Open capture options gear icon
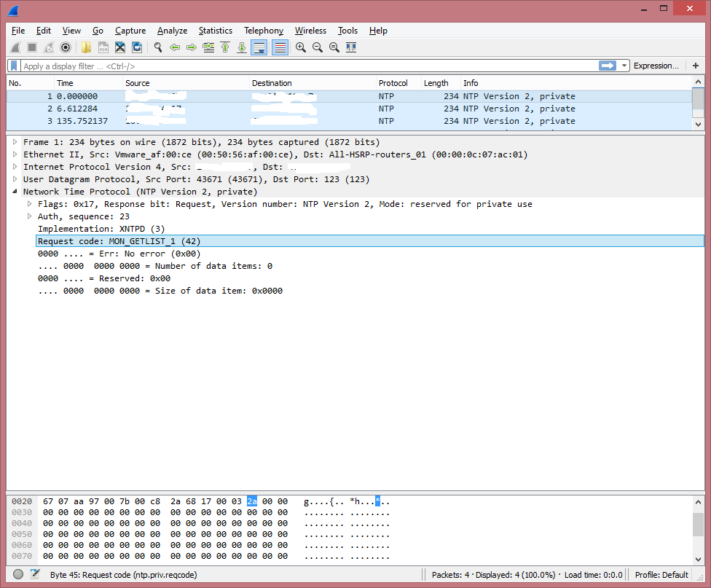 [x=66, y=47]
